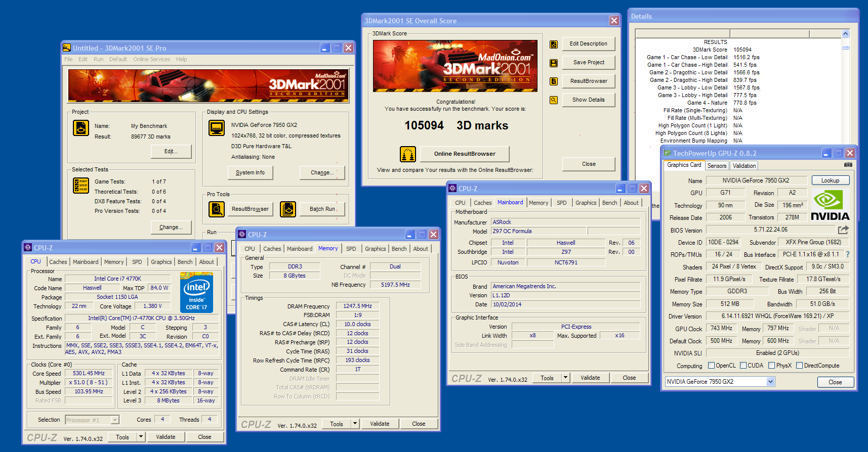Viewport: 868px width, 452px height.
Task: Open the Tools dropdown arrow in CPU-Z Mainboard window
Action: click(x=565, y=378)
